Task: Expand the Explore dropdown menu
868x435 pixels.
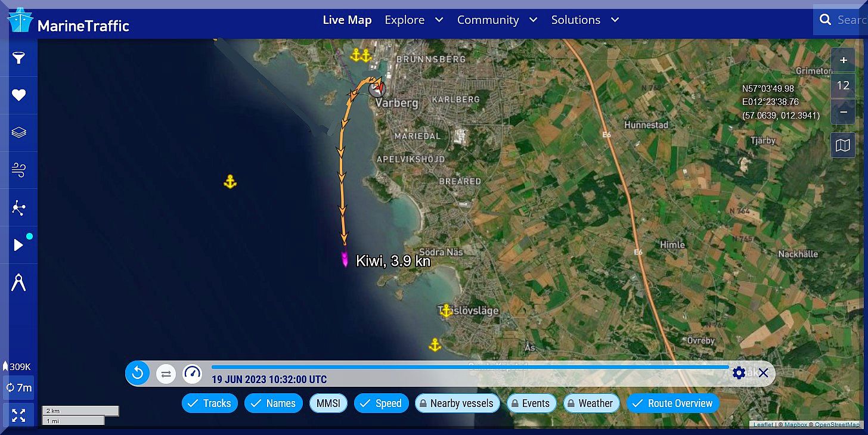Action: tap(414, 20)
